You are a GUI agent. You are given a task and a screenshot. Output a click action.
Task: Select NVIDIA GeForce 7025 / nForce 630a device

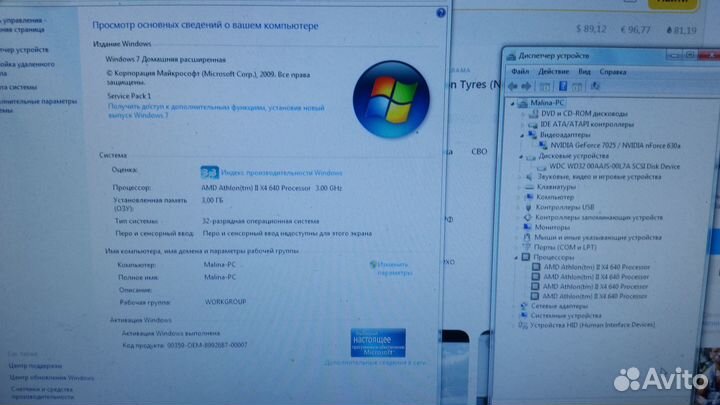[x=615, y=146]
